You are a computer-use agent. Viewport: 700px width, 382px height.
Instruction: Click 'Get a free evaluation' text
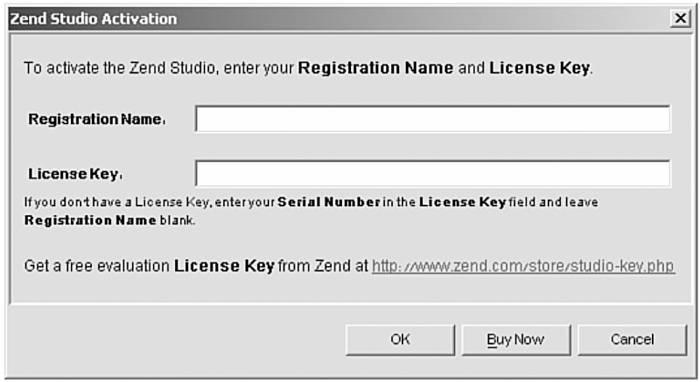pos(97,266)
